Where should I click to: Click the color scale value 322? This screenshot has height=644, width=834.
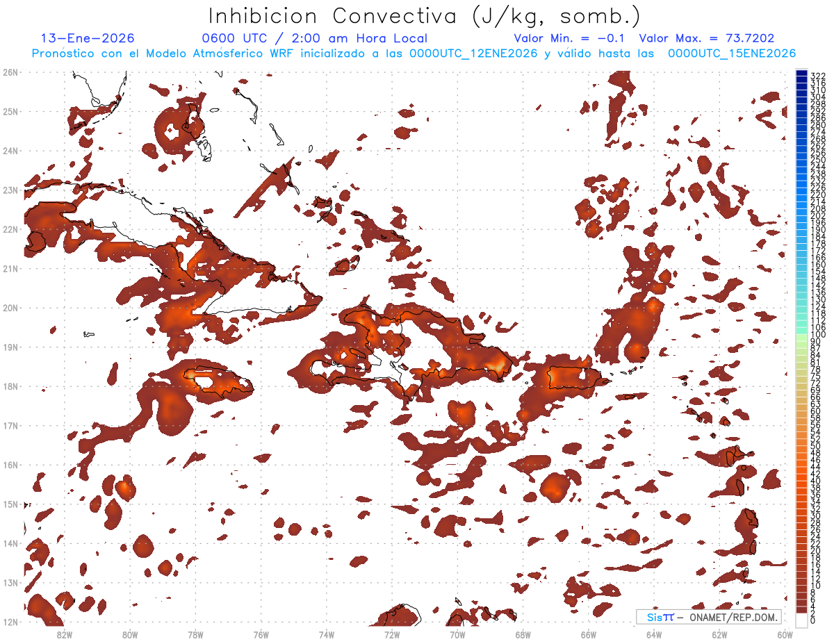coord(817,76)
